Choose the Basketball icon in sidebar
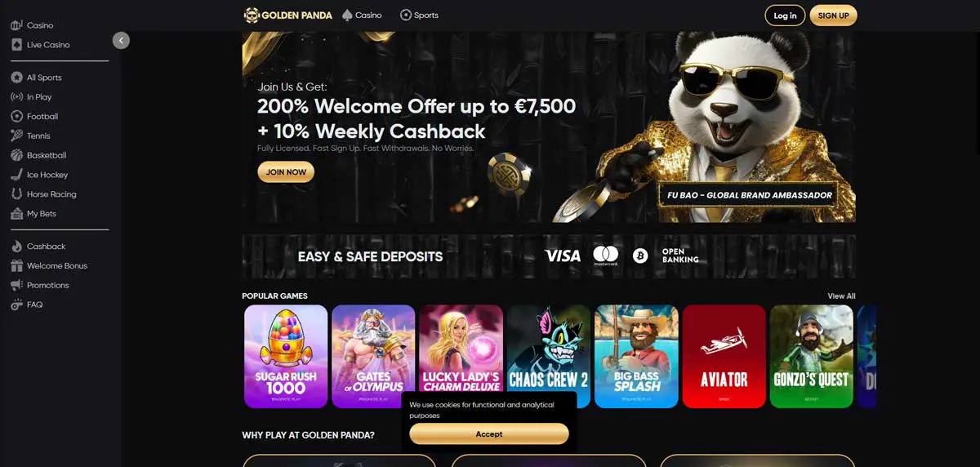This screenshot has width=980, height=467. (x=16, y=155)
